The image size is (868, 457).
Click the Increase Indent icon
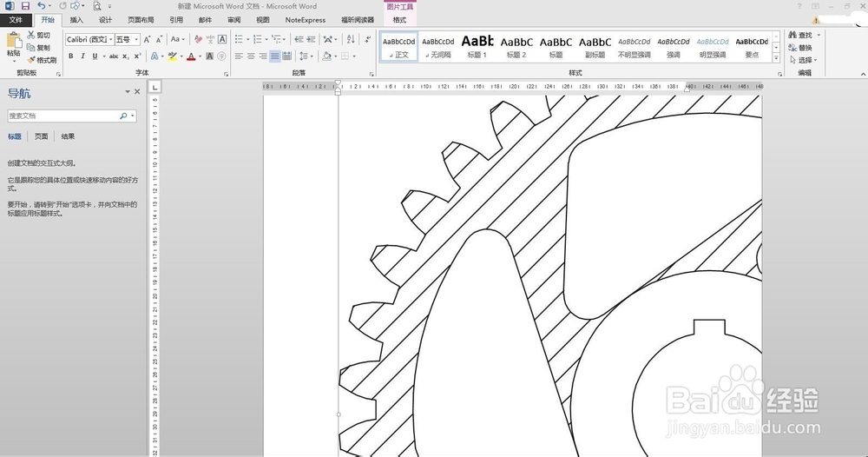click(311, 39)
